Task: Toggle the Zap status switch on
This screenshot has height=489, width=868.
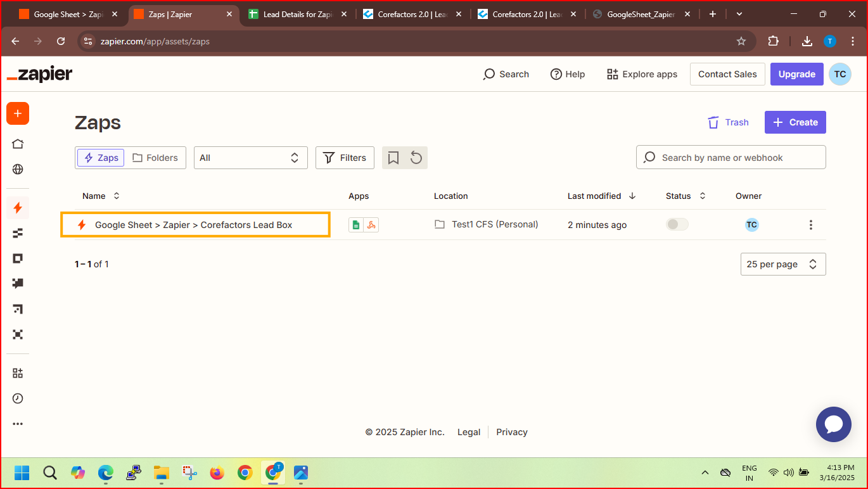Action: [x=677, y=224]
